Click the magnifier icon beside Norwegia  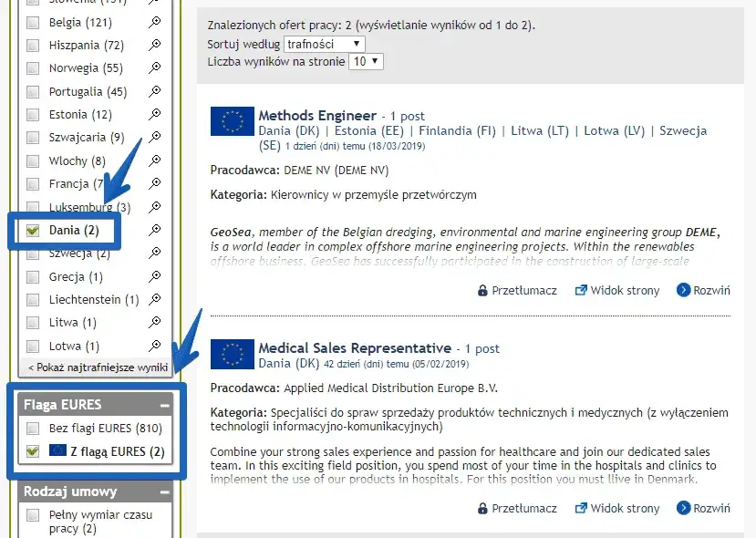pyautogui.click(x=155, y=68)
